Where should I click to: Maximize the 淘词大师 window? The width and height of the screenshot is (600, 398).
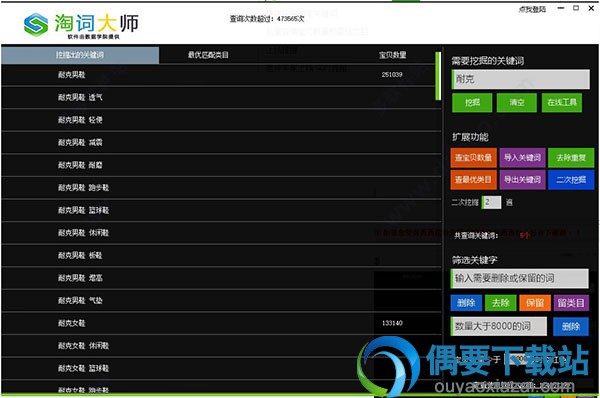[x=576, y=8]
